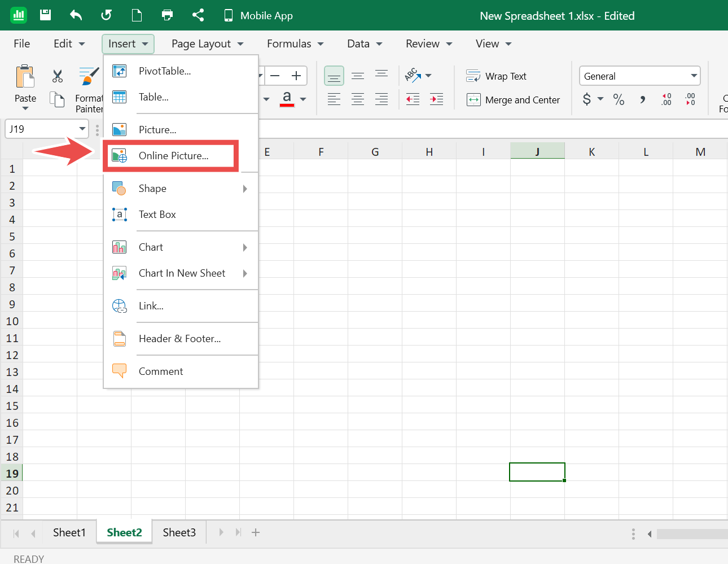Click the Increase Indent icon

436,100
